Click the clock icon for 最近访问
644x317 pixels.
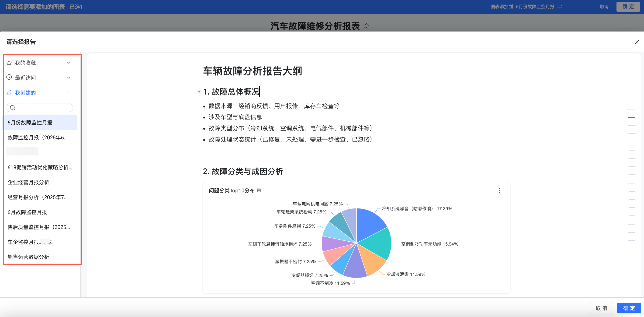pyautogui.click(x=9, y=77)
